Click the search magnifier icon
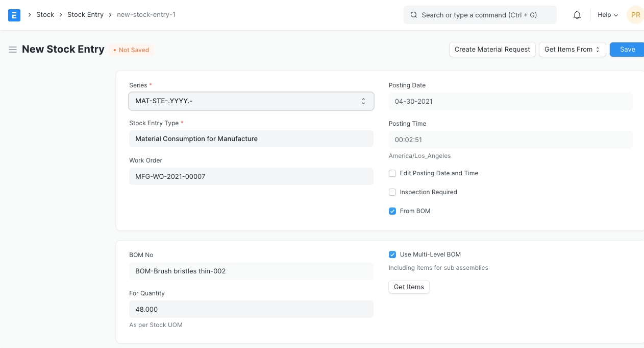This screenshot has width=644, height=348. point(414,15)
